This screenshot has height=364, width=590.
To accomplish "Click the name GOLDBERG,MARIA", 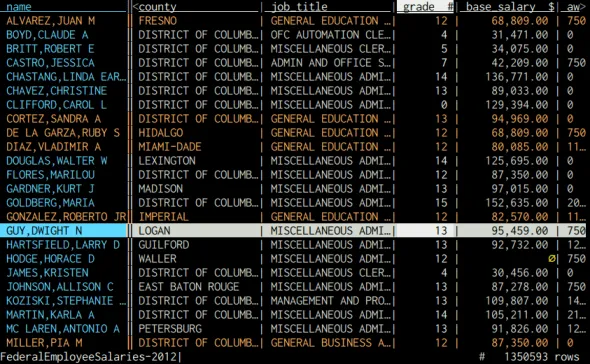I will tap(50, 203).
